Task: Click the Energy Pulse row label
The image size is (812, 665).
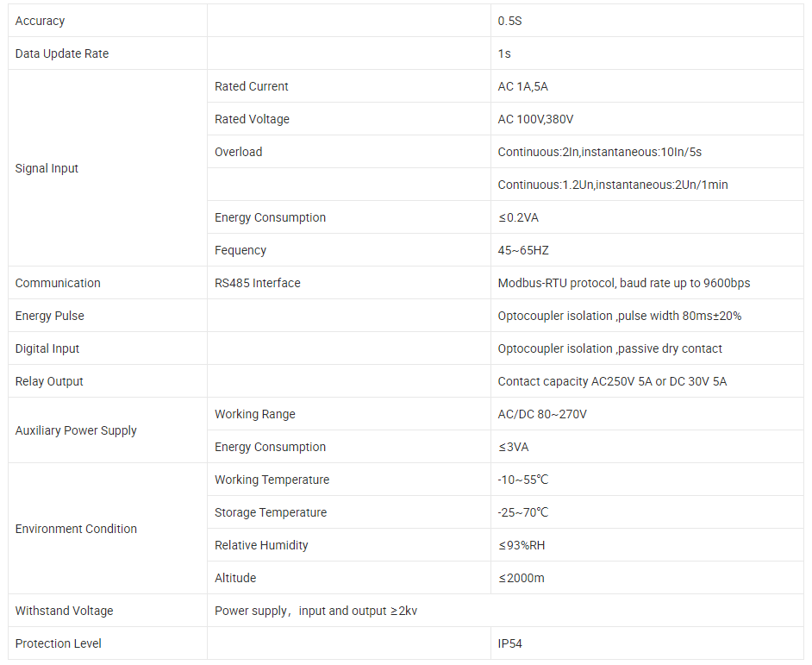Action: click(50, 316)
